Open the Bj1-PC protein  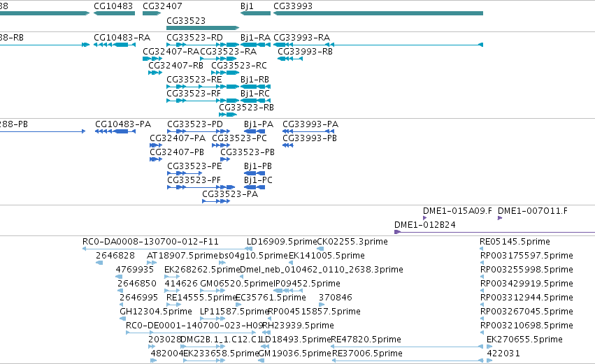coord(255,188)
